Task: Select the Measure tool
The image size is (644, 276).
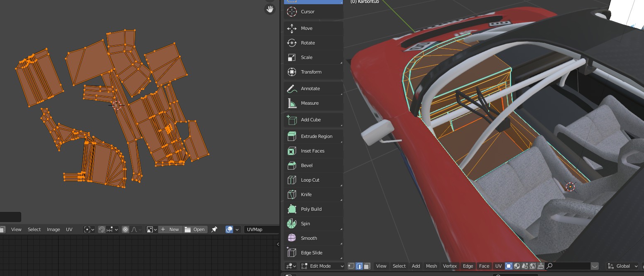Action: coord(313,103)
